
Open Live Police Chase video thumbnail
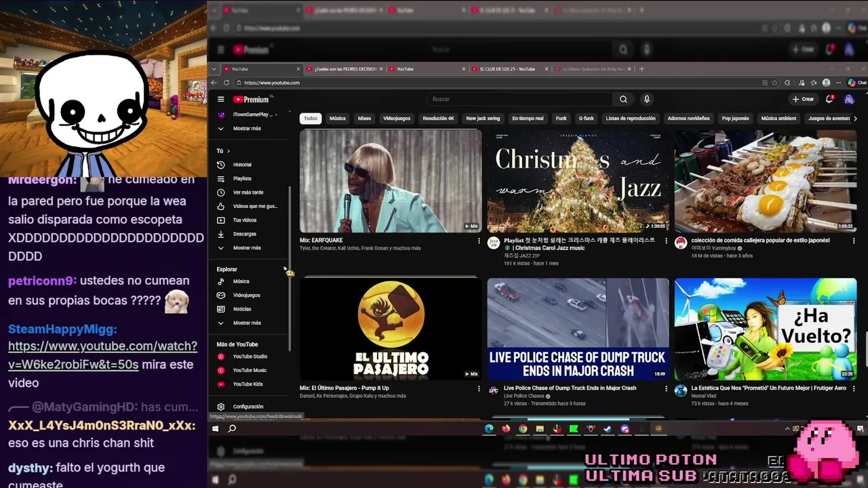578,329
